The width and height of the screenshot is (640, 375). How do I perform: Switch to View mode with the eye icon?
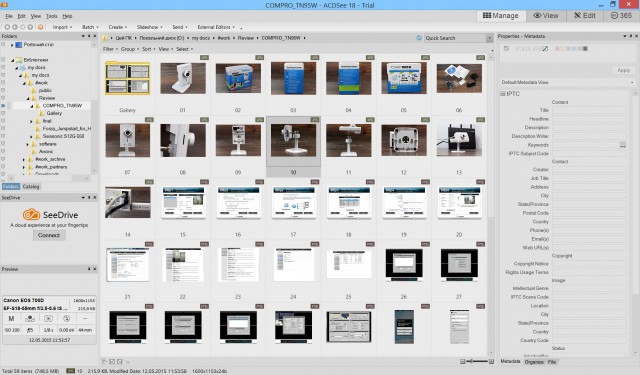click(x=546, y=16)
